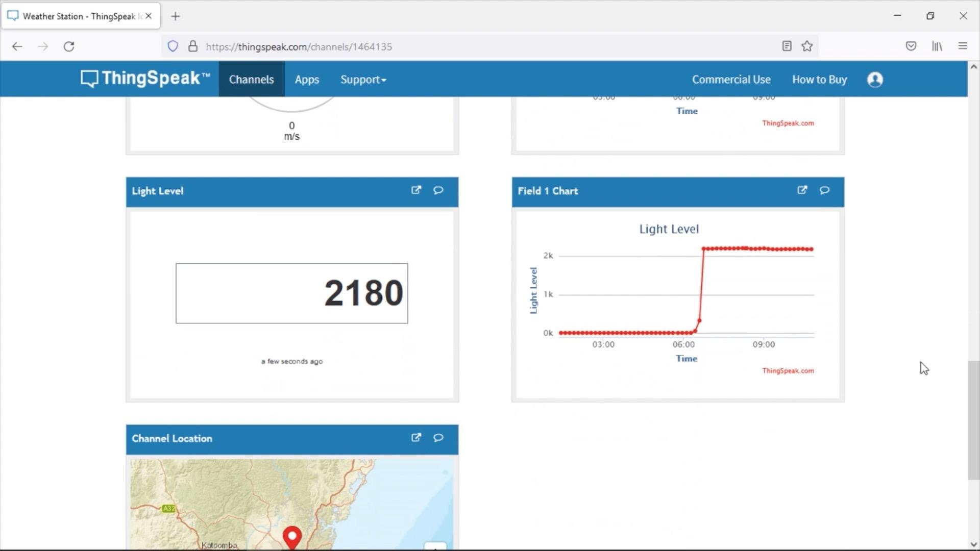The height and width of the screenshot is (551, 980).
Task: Open Channel Location comment icon
Action: (438, 437)
